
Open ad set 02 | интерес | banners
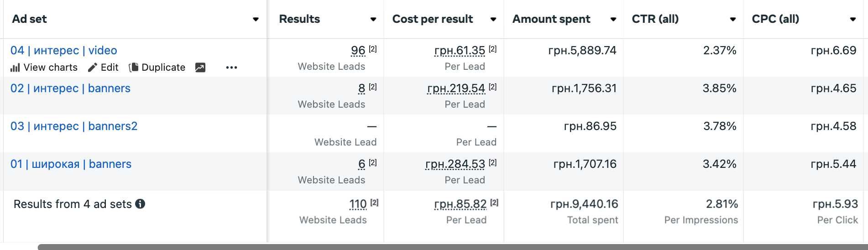70,88
